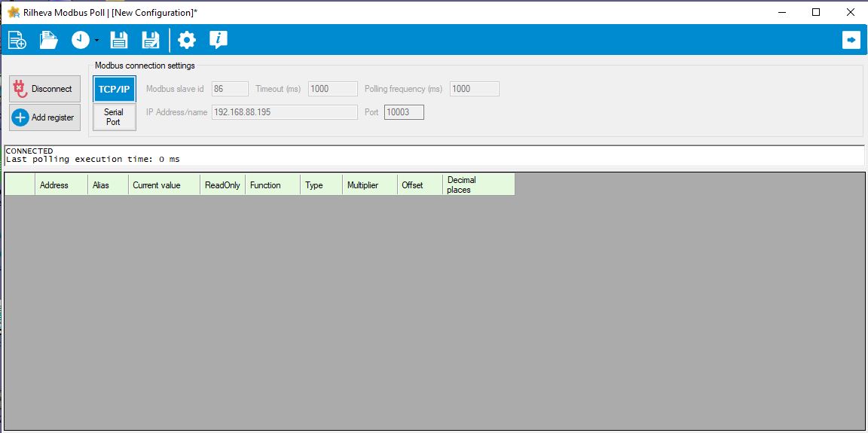Expand the dropdown arrow beside the clock icon

pos(97,41)
